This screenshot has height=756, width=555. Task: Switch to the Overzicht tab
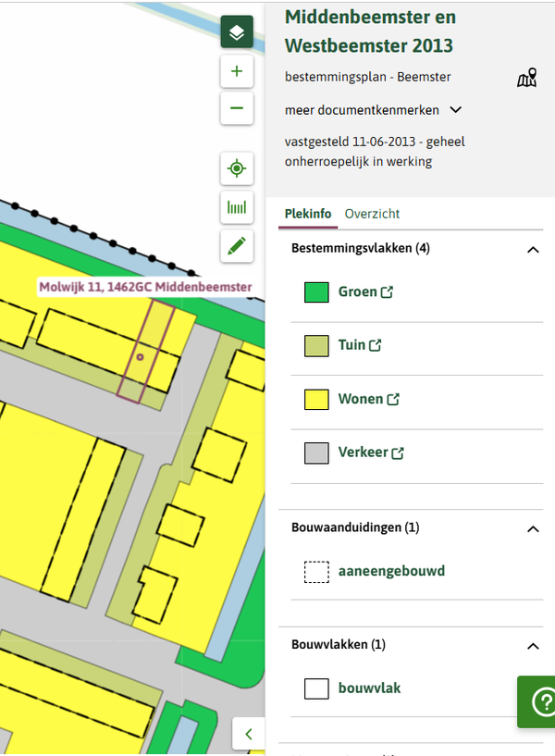click(372, 214)
